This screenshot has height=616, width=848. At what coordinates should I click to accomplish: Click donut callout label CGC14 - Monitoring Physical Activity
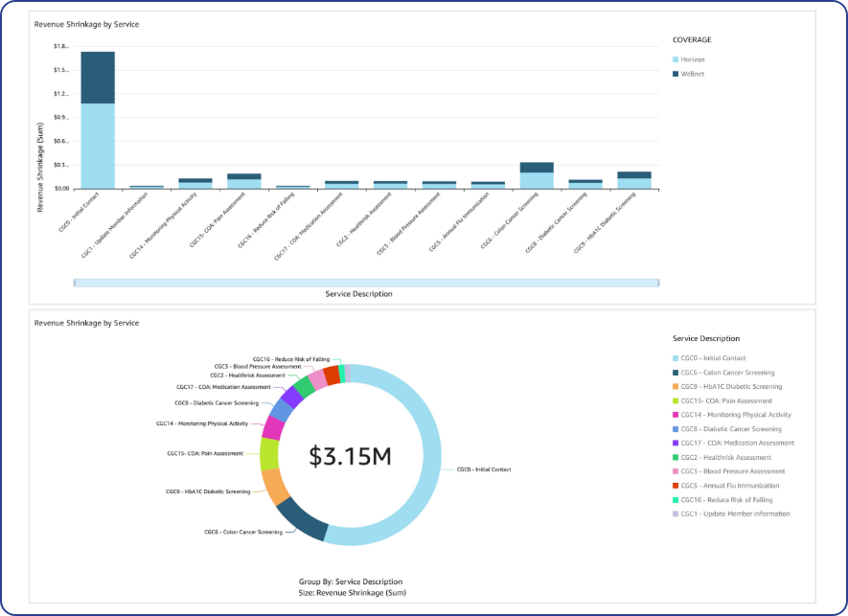pyautogui.click(x=202, y=423)
